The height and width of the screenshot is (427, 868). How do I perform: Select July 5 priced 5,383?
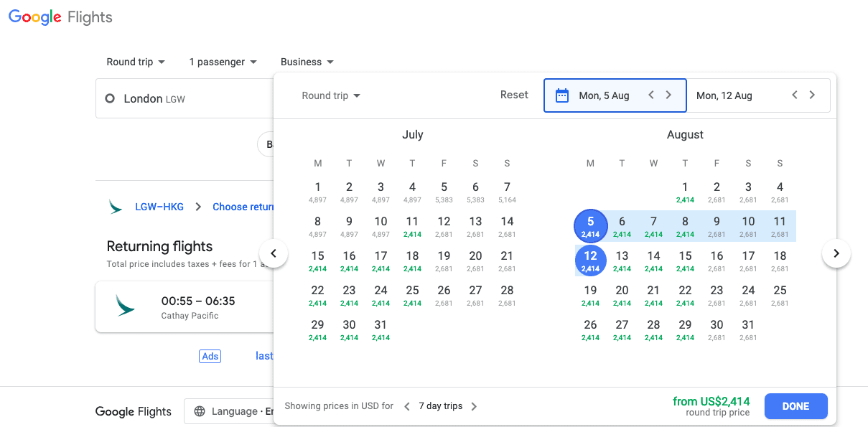click(444, 192)
